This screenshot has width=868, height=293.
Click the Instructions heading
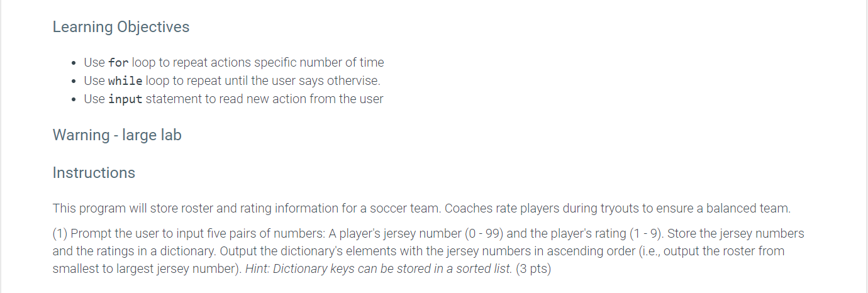(94, 172)
